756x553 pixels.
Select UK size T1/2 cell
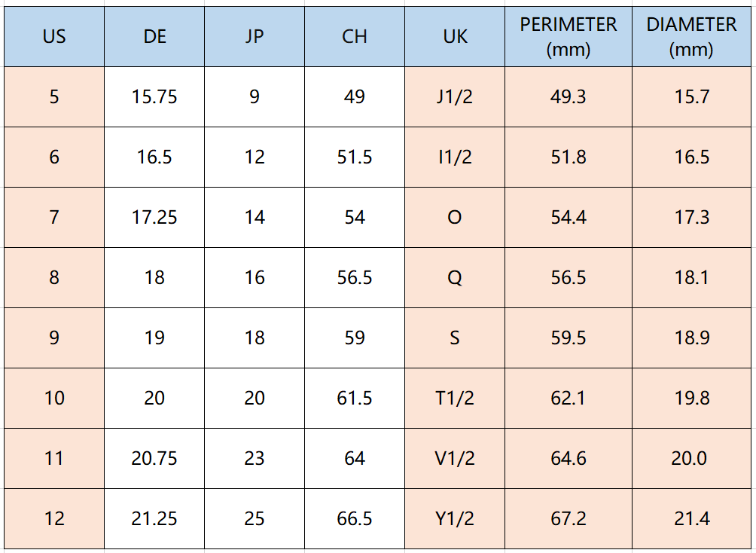coord(455,398)
